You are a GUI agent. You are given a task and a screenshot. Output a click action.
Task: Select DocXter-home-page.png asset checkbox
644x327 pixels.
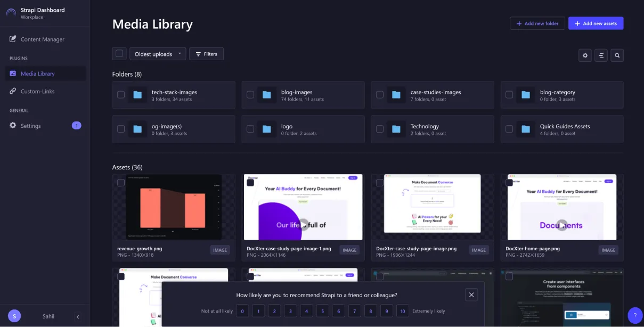(x=509, y=183)
